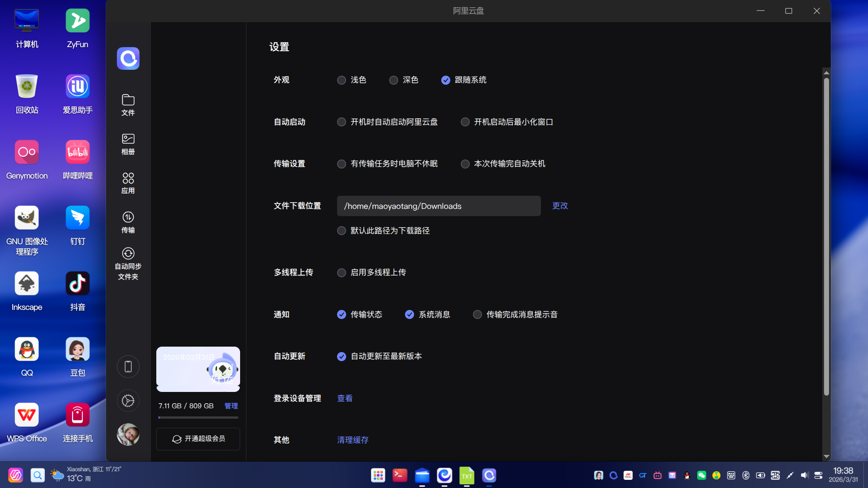
Task: Click 更改 to change download location
Action: coord(560,206)
